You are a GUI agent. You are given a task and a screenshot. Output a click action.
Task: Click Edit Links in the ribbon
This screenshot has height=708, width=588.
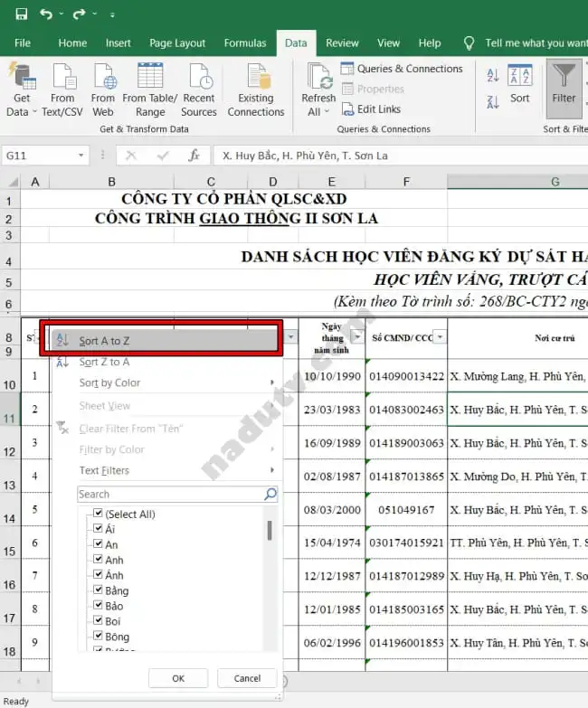[371, 109]
